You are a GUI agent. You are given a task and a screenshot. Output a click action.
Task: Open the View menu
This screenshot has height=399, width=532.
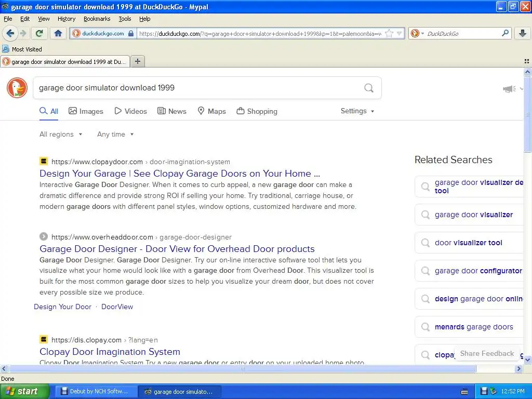point(44,19)
